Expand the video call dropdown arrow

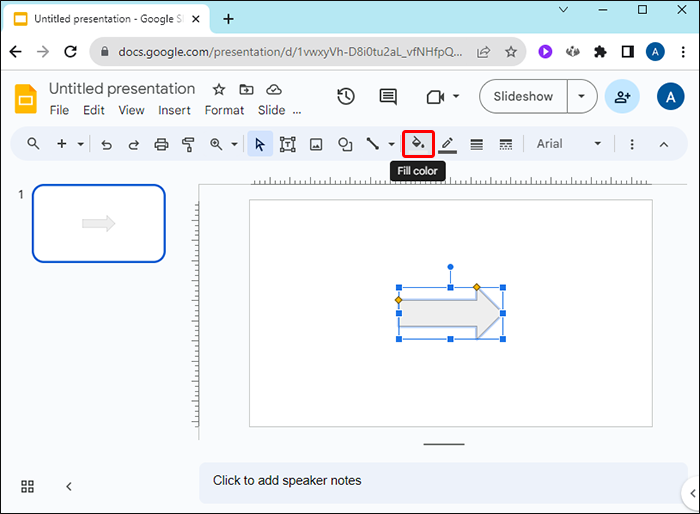(x=456, y=96)
